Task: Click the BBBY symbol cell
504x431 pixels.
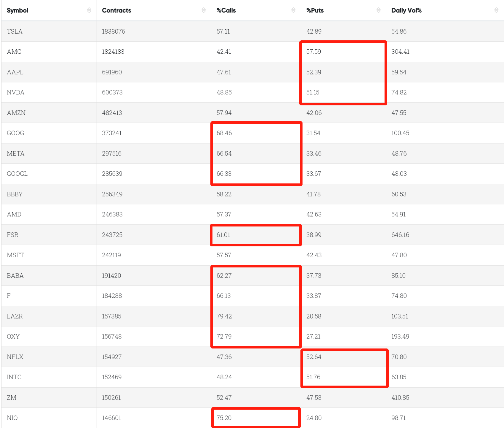Action: 15,194
